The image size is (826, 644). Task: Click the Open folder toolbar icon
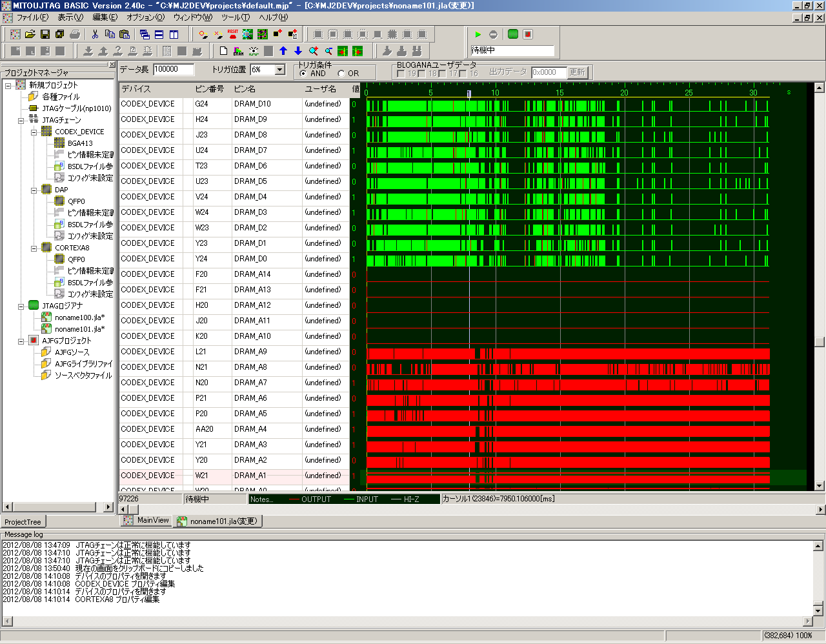point(30,34)
